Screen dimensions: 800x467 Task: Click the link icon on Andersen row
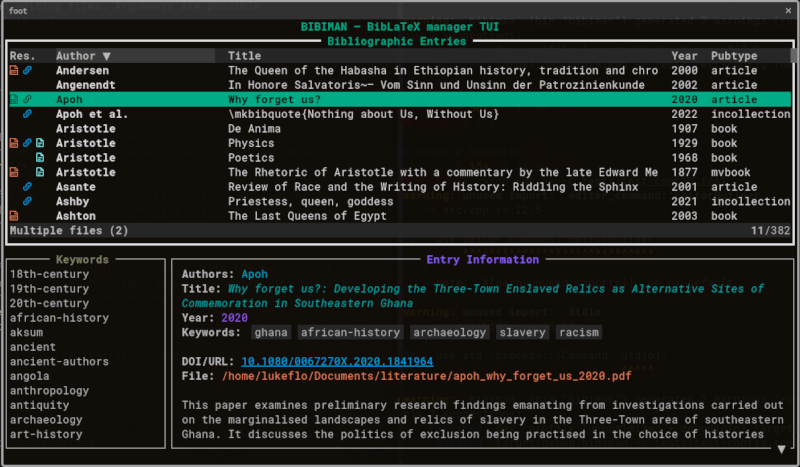click(28, 71)
